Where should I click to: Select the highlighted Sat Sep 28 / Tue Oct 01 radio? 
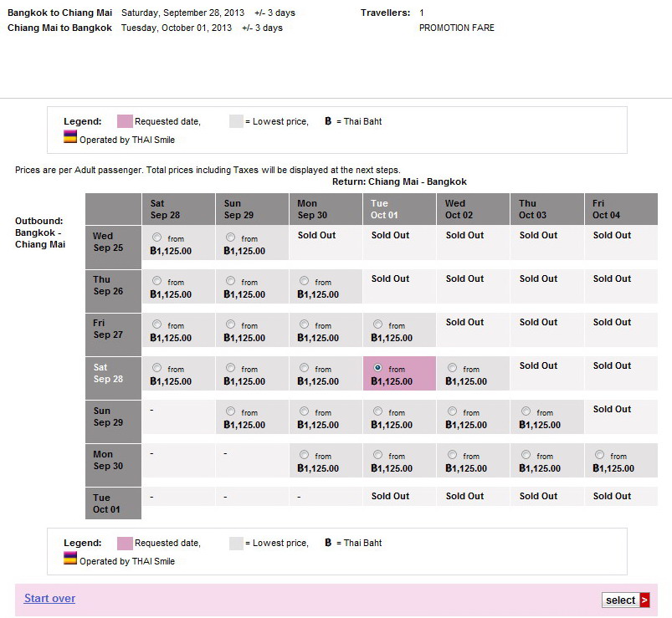coord(377,368)
